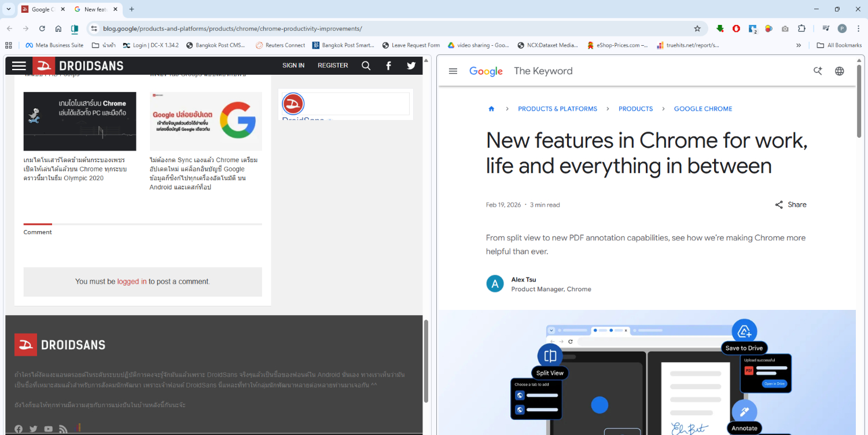
Task: Open The Keyword search with sparkle icon
Action: pyautogui.click(x=818, y=71)
